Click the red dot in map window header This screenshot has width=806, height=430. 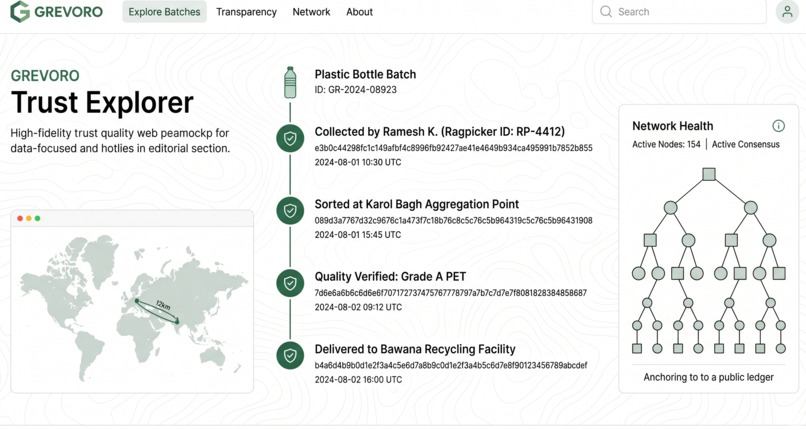20,218
